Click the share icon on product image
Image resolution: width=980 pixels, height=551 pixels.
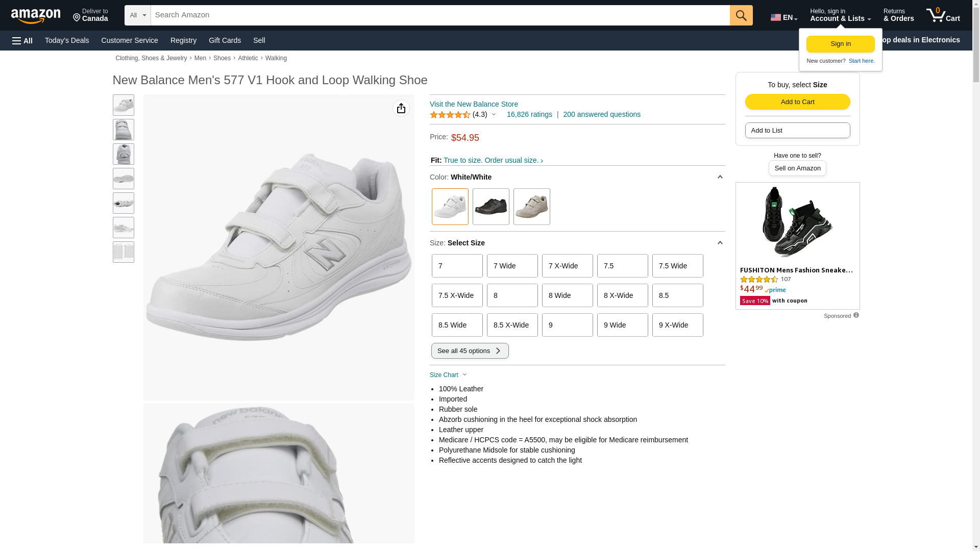click(401, 108)
